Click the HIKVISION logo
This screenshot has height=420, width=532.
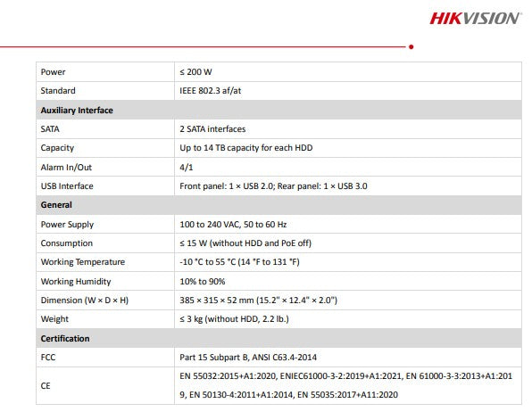pyautogui.click(x=475, y=19)
